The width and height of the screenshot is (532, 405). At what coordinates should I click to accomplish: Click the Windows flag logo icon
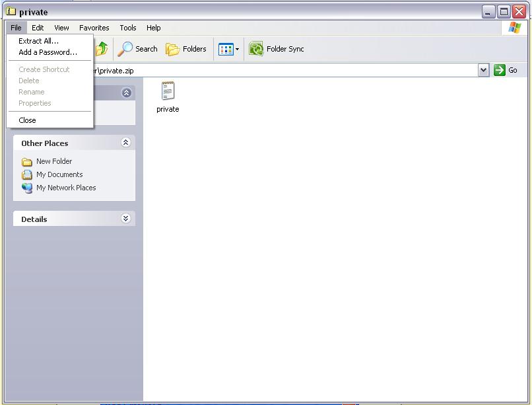click(x=514, y=28)
